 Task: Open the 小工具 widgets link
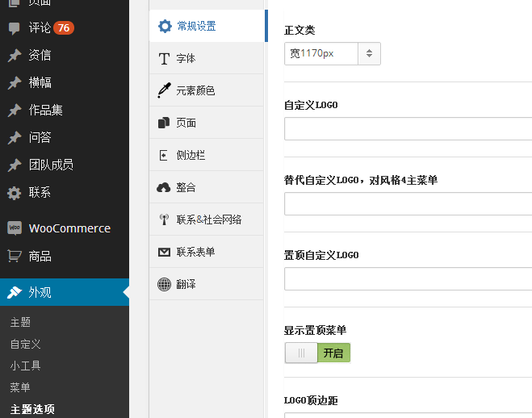click(26, 366)
